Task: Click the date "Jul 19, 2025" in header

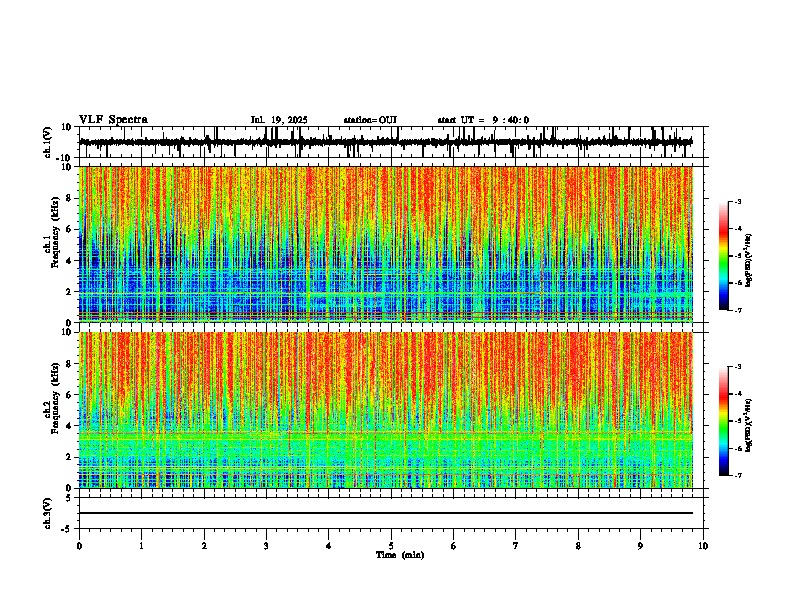Action: point(279,120)
